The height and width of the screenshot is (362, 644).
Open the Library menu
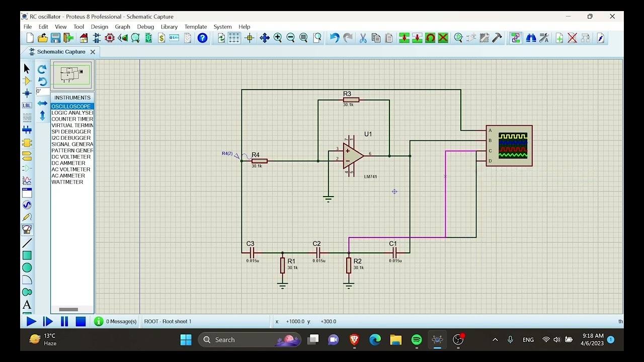click(169, 27)
